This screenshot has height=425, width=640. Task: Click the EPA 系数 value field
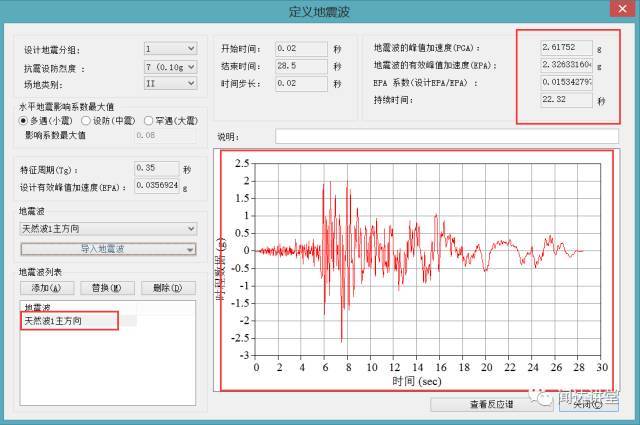click(566, 82)
